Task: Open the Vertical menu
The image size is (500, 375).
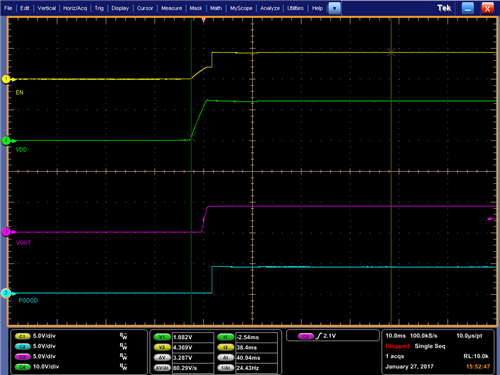Action: tap(46, 8)
